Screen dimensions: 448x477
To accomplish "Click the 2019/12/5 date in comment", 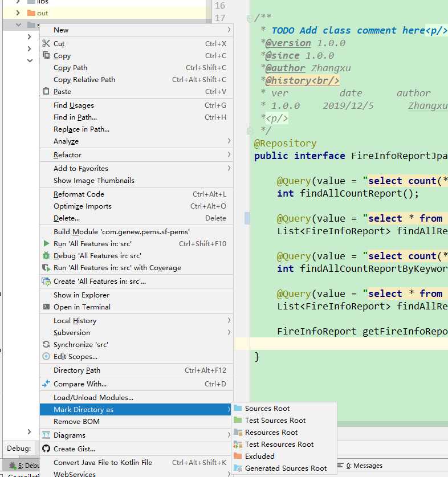I will [348, 105].
